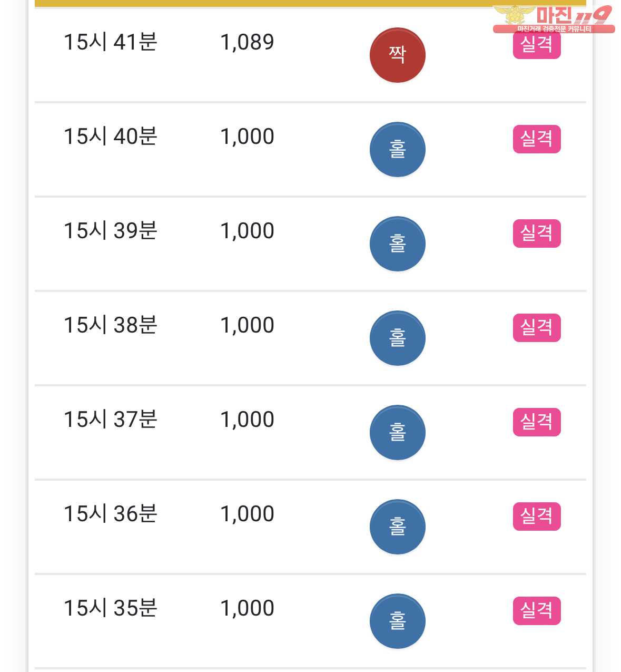621x672 pixels.
Task: Select the 실격 badge in 15시 36분 row
Action: tap(537, 517)
